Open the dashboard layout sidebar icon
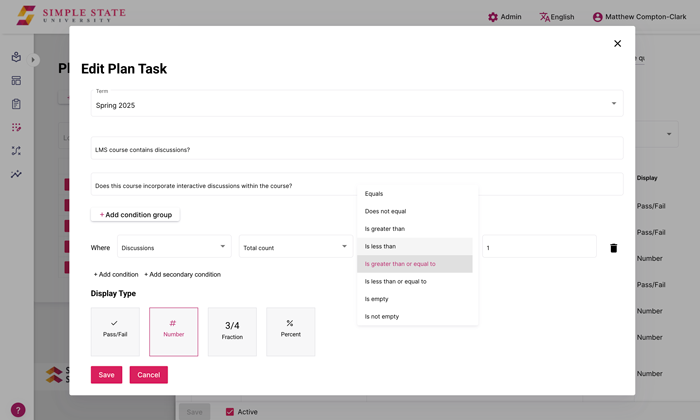 [x=16, y=80]
